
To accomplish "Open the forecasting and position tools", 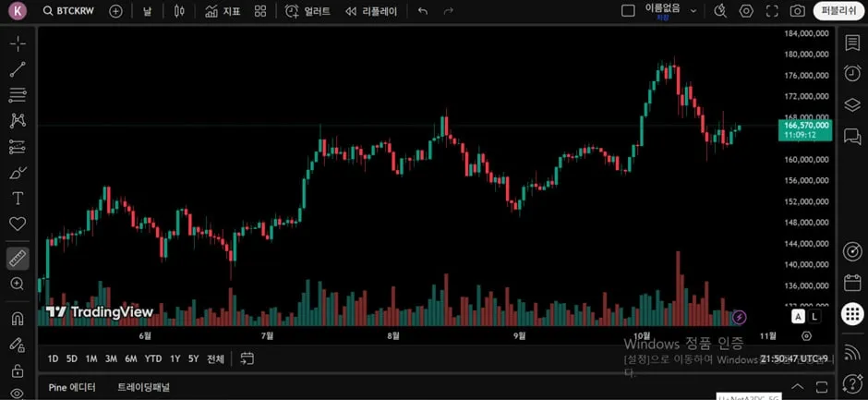I will coord(18,147).
